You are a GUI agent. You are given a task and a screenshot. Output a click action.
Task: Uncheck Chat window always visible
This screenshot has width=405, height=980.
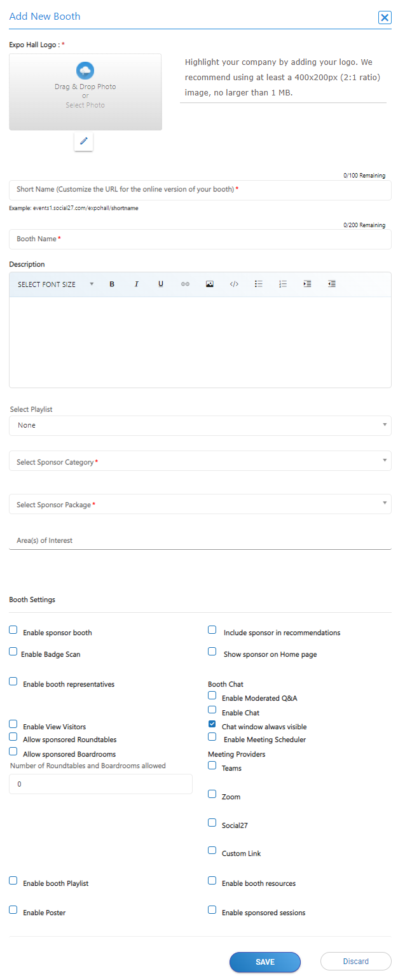pyautogui.click(x=212, y=724)
